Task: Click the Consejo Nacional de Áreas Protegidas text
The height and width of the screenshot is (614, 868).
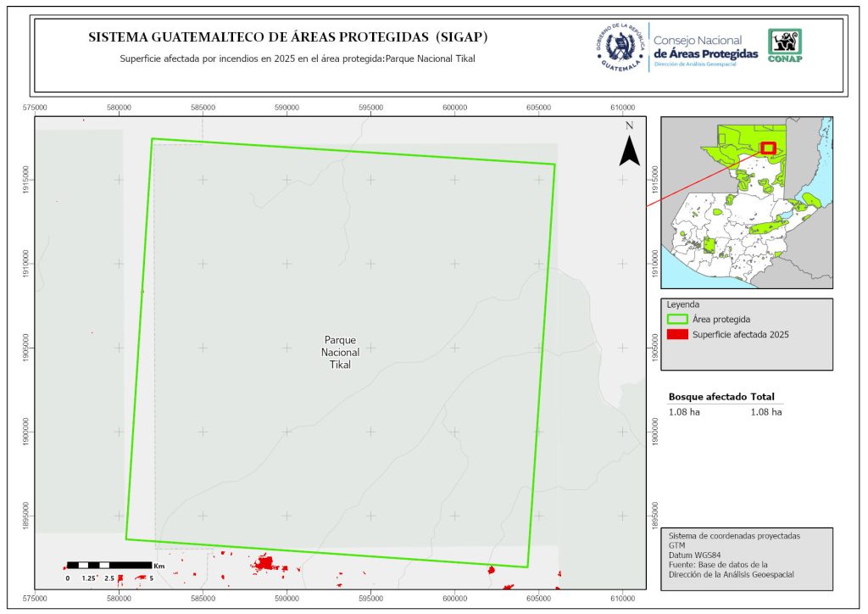Action: point(705,47)
